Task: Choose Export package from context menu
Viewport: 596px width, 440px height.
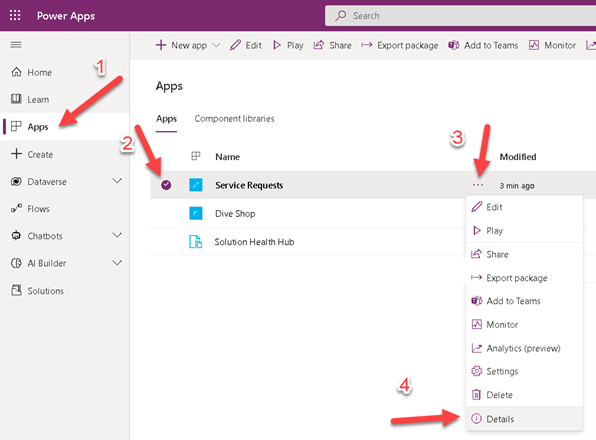Action: point(525,278)
